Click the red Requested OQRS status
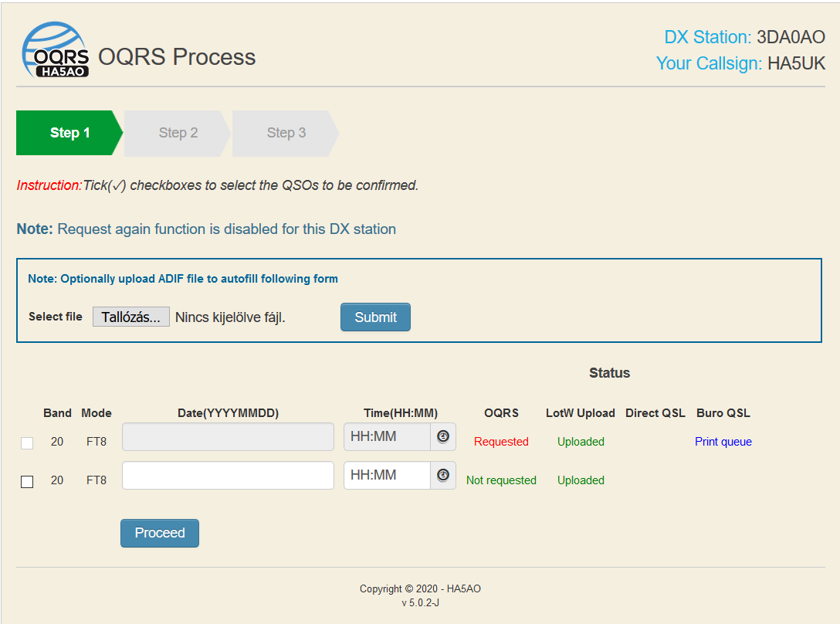The height and width of the screenshot is (624, 840). point(501,442)
